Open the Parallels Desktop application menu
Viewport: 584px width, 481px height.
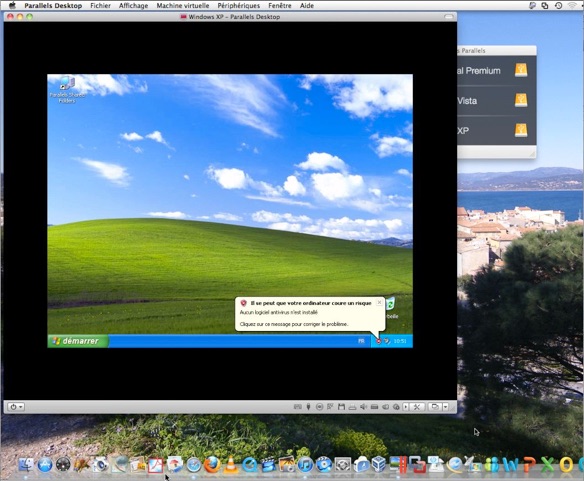coord(53,6)
